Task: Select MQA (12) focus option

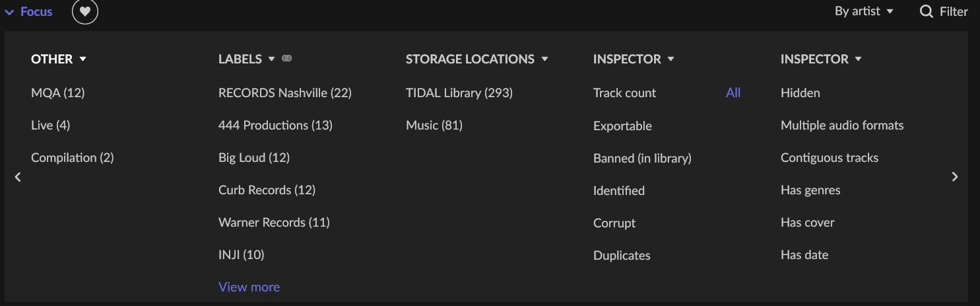Action: point(58,93)
